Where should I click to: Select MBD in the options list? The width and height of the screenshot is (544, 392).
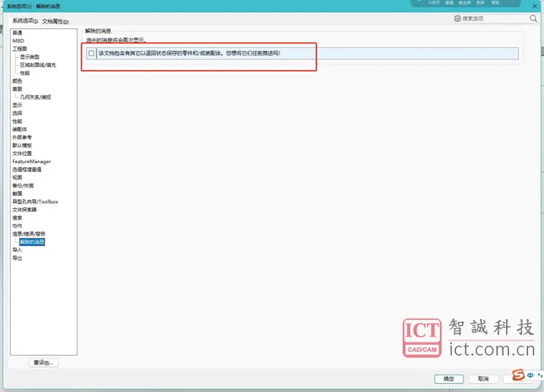point(18,40)
